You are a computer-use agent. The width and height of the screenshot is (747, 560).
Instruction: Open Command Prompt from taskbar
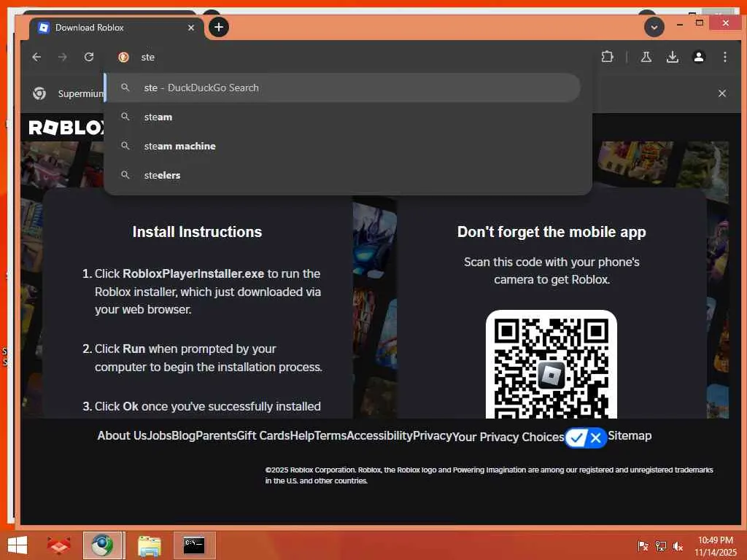tap(194, 545)
